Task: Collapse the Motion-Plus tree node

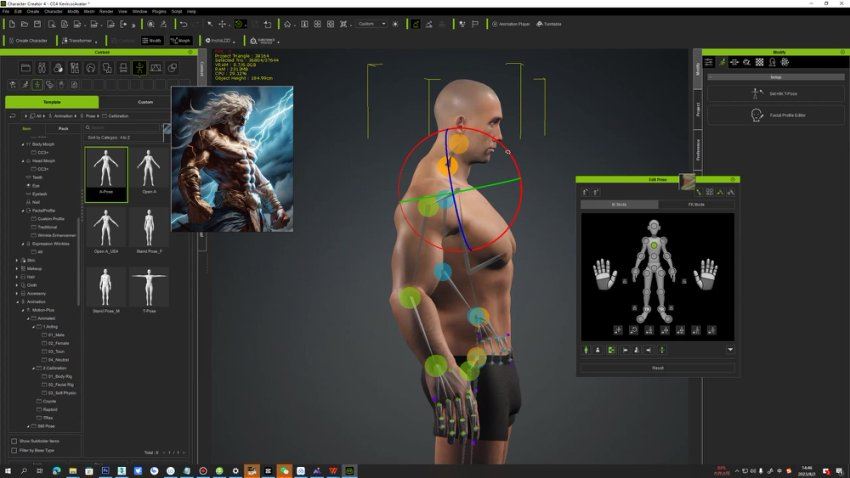Action: [x=23, y=310]
